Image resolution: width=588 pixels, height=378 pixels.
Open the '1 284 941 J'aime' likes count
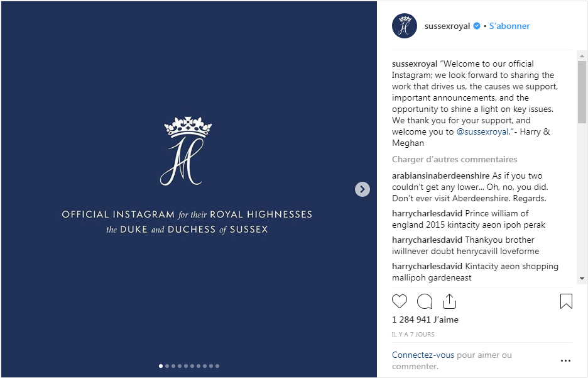point(425,320)
